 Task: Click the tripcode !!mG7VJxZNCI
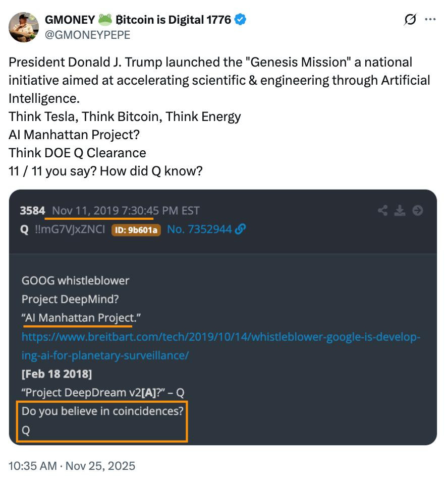(69, 229)
